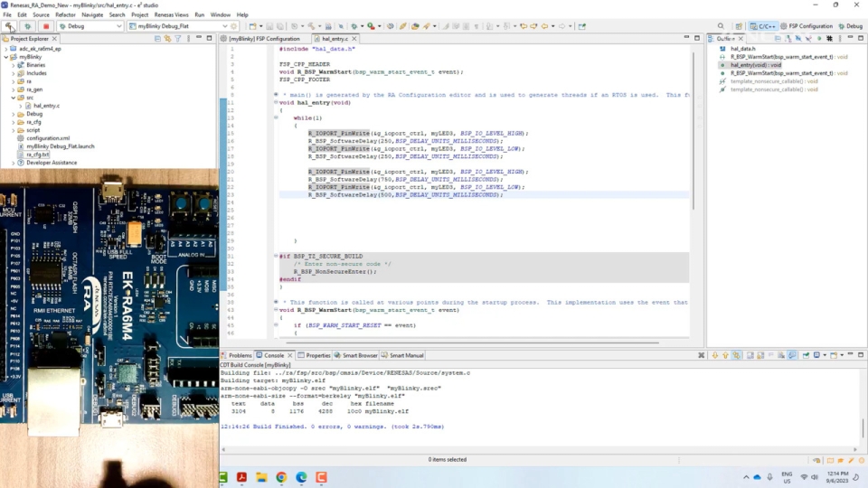
Task: Switch to FSP Configuration perspective
Action: click(807, 26)
